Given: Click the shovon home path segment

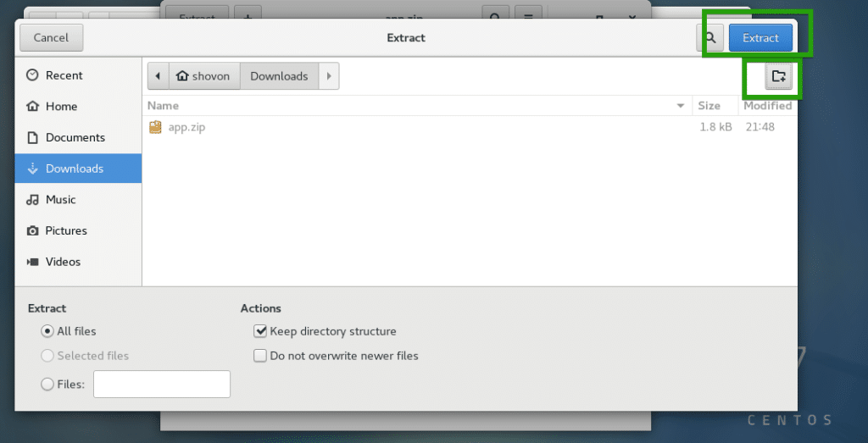Looking at the screenshot, I should point(203,76).
